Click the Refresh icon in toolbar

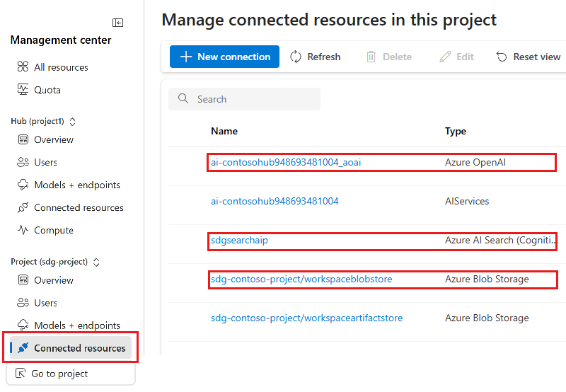(x=296, y=57)
